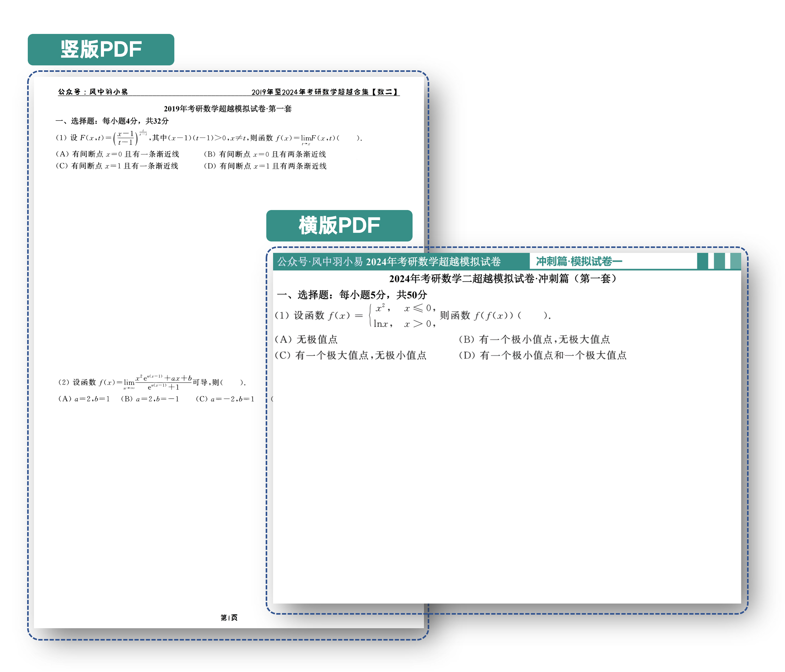Click the 竖版PDF green label
The image size is (785, 672).
[101, 50]
